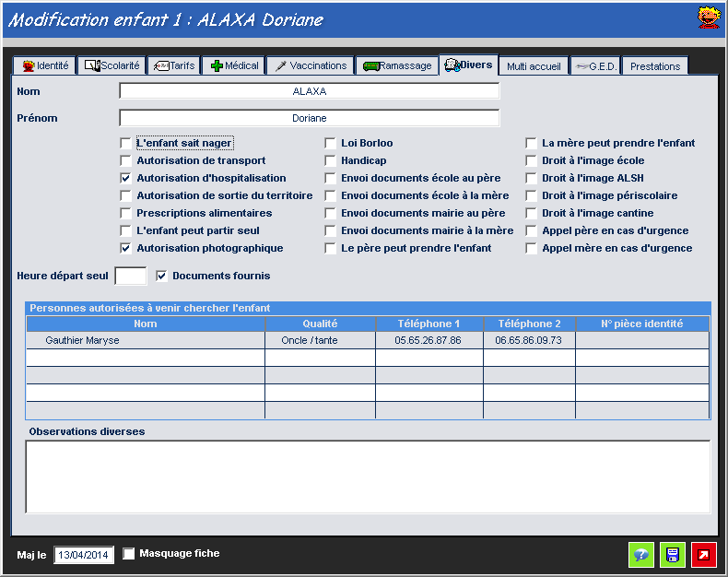Save record with the floppy disk icon

coord(673,555)
